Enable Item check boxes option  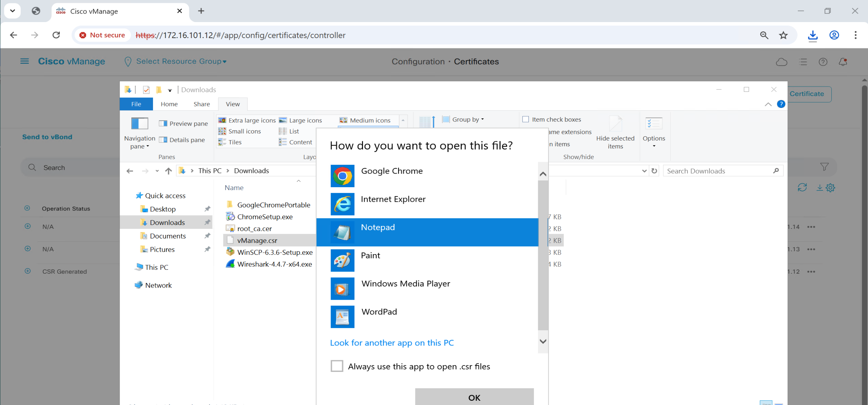pyautogui.click(x=526, y=120)
